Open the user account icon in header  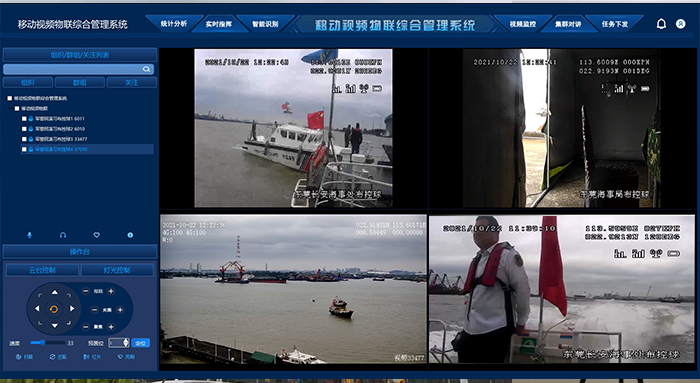(680, 24)
